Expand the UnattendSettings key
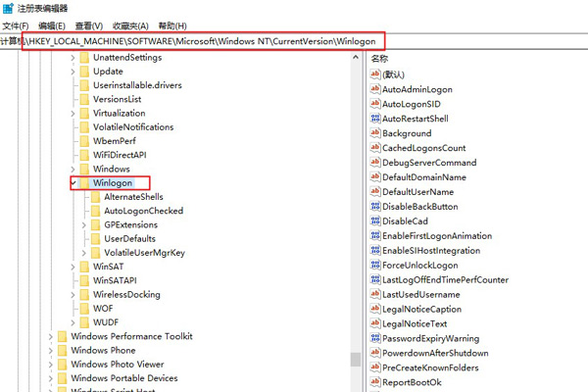The width and height of the screenshot is (588, 392). [73, 58]
